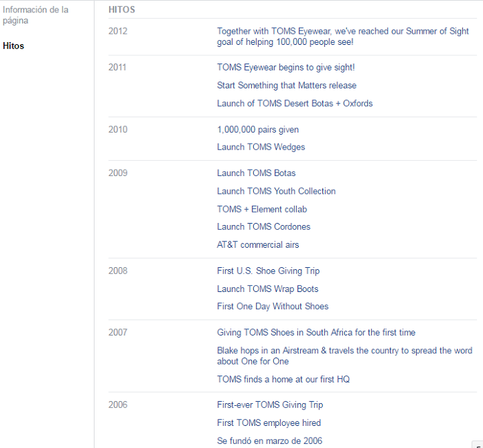The image size is (483, 448).
Task: Open First TOMS employee hired milestone
Action: pyautogui.click(x=268, y=423)
